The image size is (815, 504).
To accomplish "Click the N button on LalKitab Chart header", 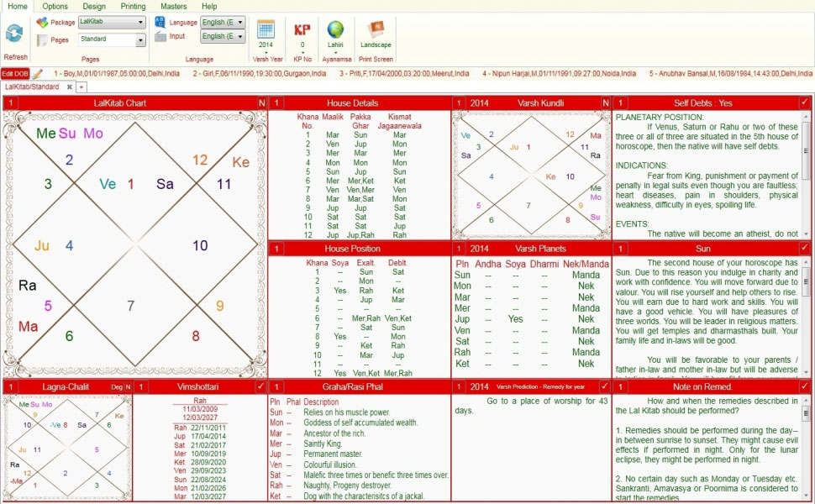I will (261, 102).
